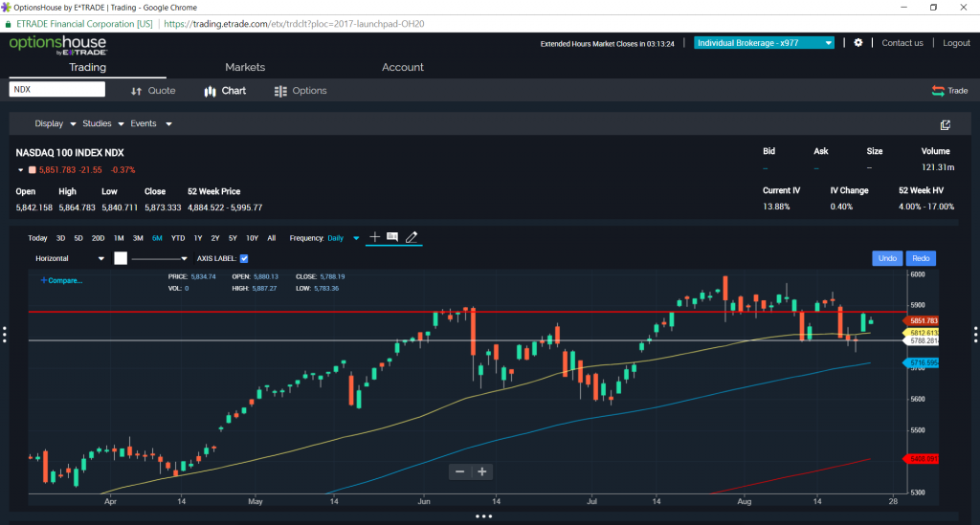The height and width of the screenshot is (525, 980).
Task: Select the 2Y time range
Action: (215, 238)
